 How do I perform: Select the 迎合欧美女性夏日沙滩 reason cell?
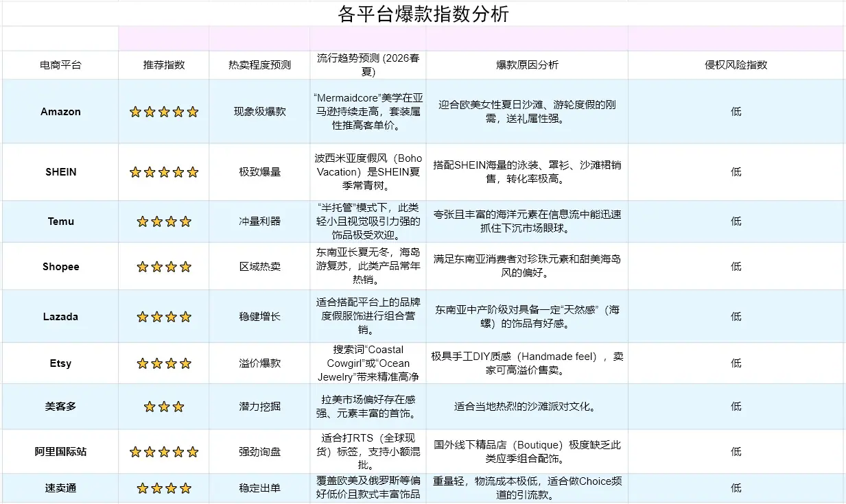click(x=527, y=112)
